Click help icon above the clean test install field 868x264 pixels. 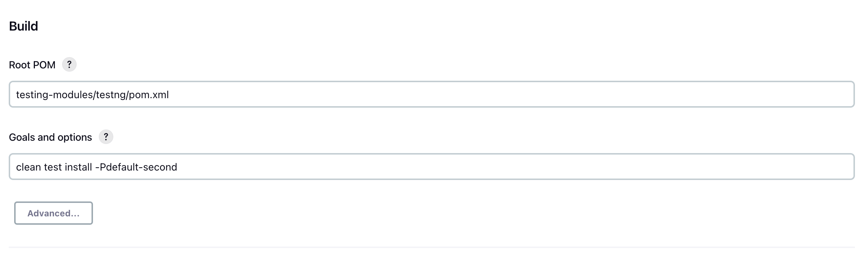[x=106, y=137]
